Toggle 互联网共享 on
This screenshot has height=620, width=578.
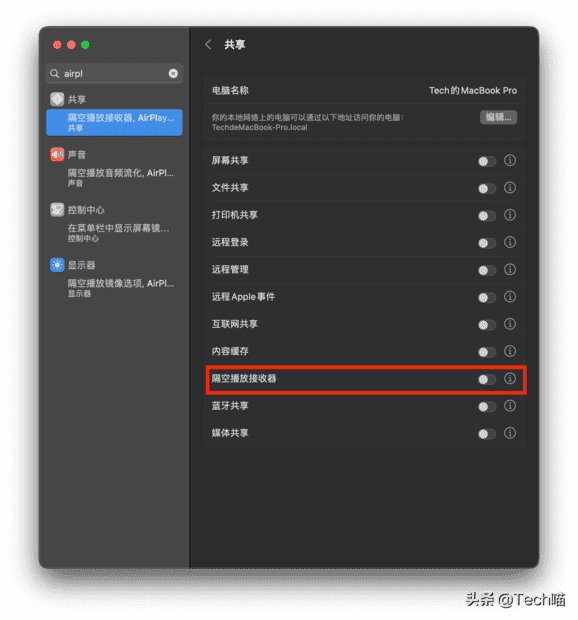click(x=487, y=325)
